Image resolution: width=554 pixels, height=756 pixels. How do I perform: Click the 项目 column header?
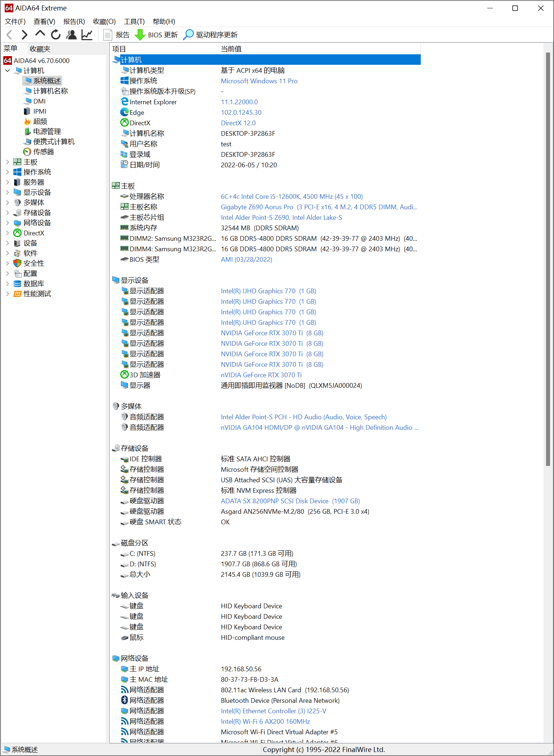click(x=164, y=49)
